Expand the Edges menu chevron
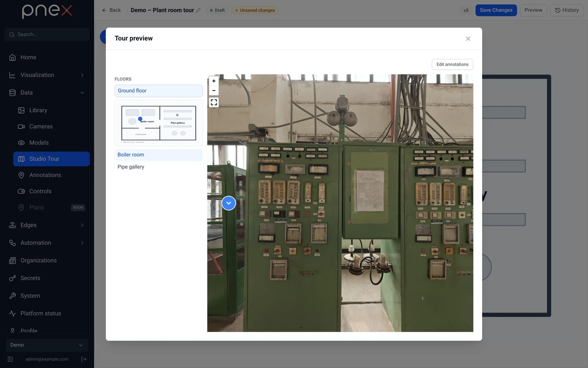 [82, 225]
